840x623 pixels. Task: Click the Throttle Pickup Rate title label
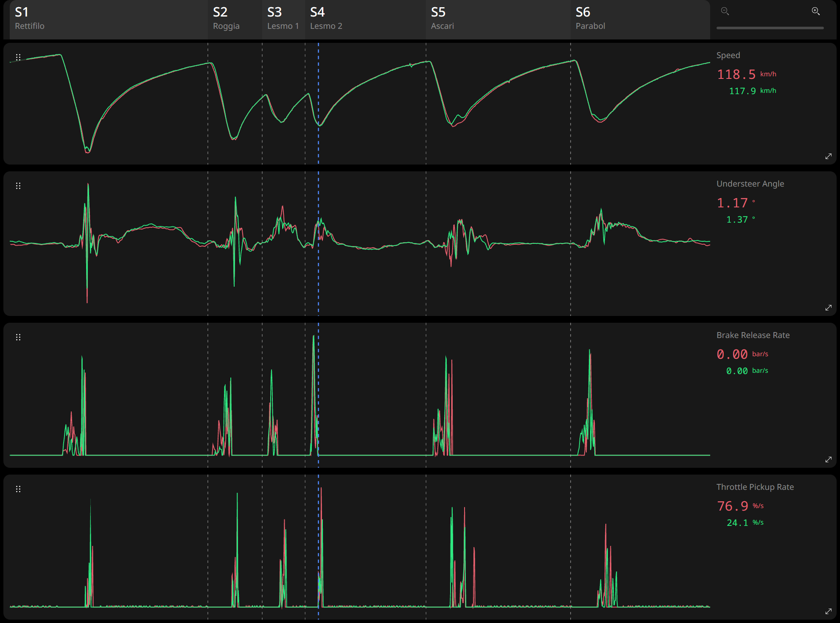pos(755,487)
